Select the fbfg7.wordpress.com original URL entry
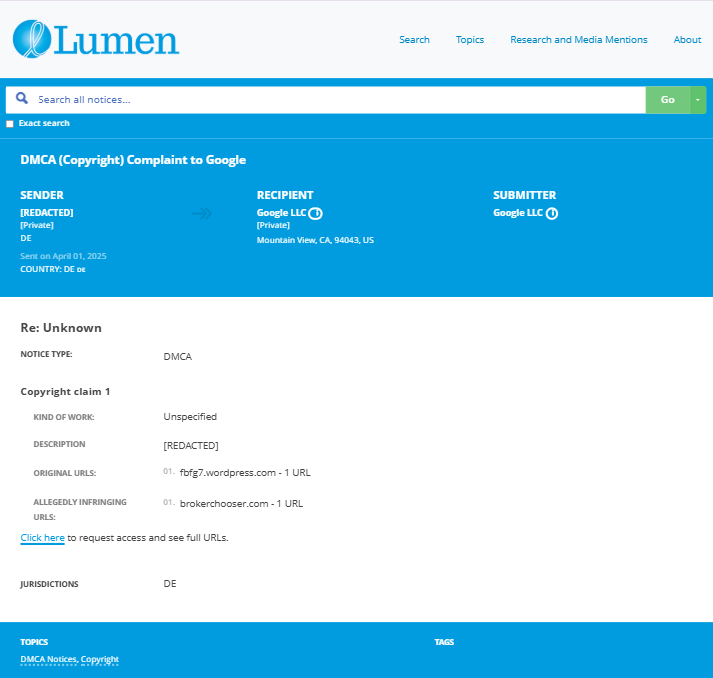 pos(245,472)
